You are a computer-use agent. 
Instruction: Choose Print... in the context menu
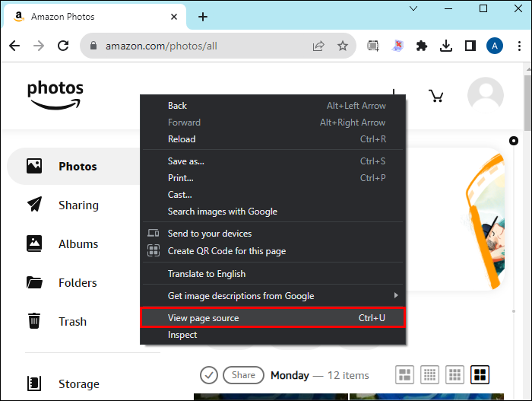tap(273, 178)
